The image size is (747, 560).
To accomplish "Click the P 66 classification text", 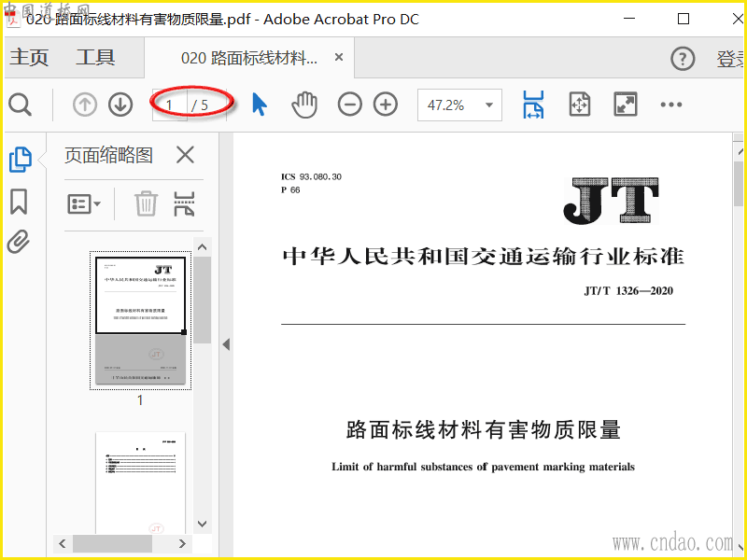I will [290, 190].
